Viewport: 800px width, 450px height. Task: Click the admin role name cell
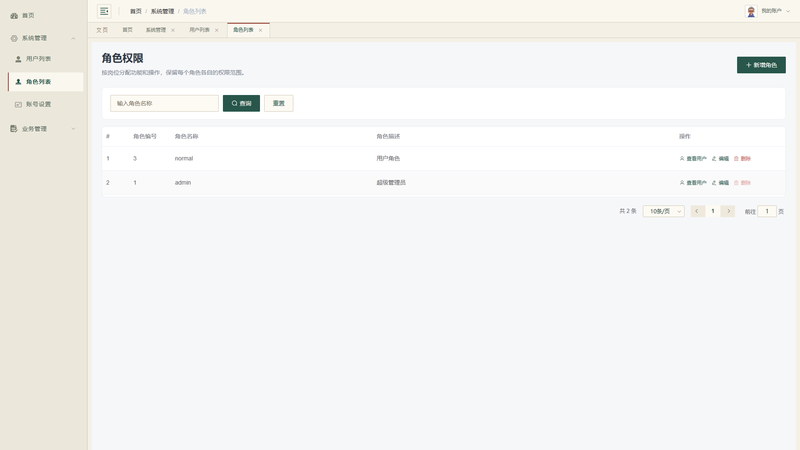(x=183, y=183)
